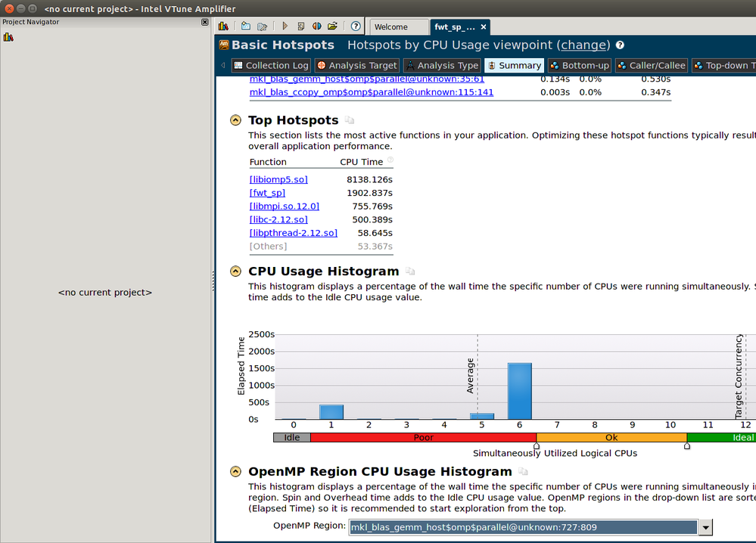The height and width of the screenshot is (543, 756).
Task: Adjust the Ok/Ideal threshold slider handle
Action: [x=687, y=445]
